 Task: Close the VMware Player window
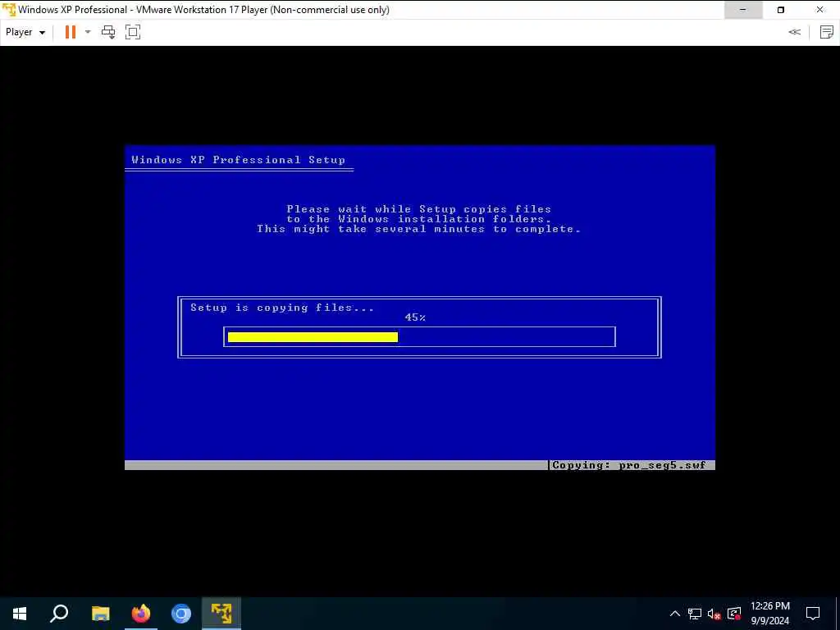[819, 10]
